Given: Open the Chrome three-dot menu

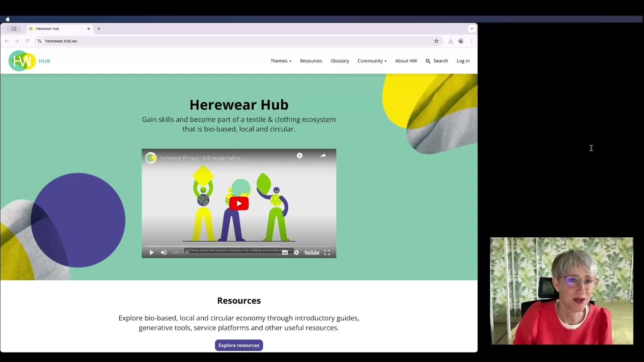Looking at the screenshot, I should pyautogui.click(x=471, y=41).
